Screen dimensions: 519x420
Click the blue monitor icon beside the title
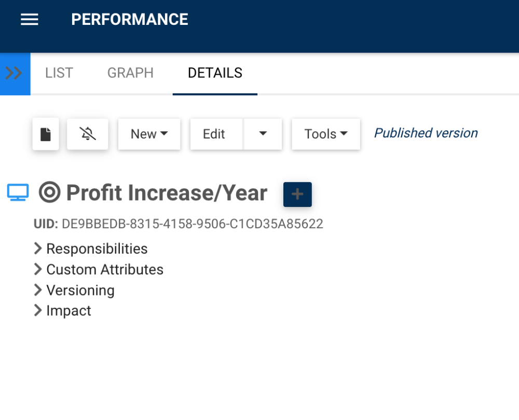[x=18, y=193]
